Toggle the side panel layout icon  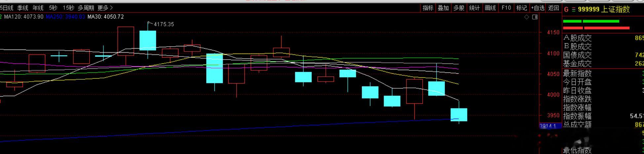(x=535, y=17)
